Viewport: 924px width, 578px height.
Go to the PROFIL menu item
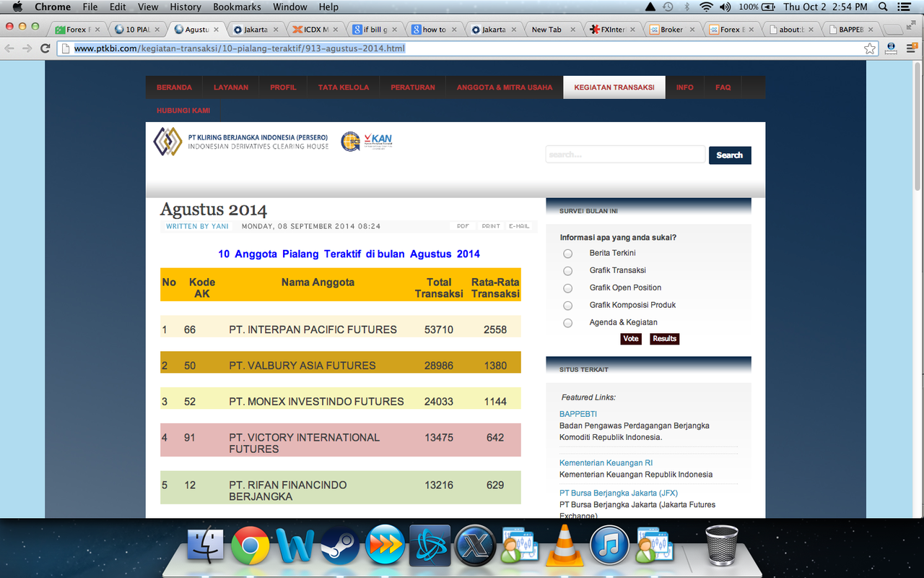coord(283,87)
